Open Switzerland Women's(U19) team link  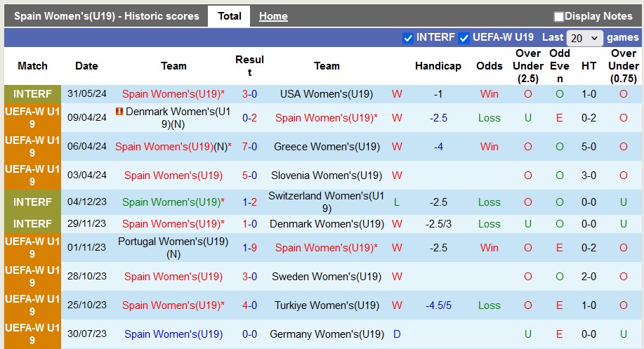pos(327,202)
